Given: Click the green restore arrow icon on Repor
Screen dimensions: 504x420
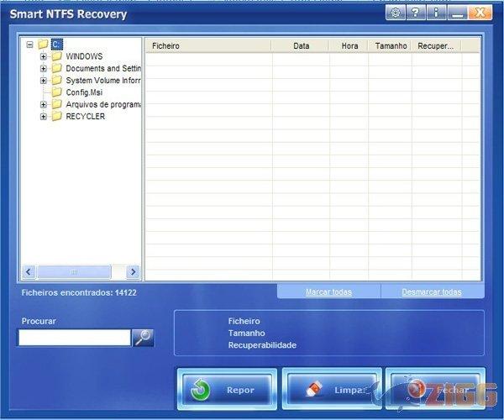Looking at the screenshot, I should (x=200, y=390).
